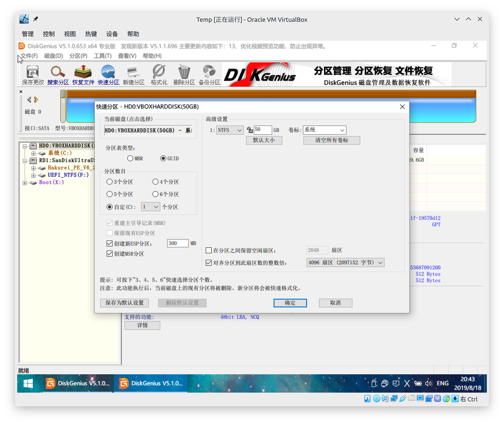This screenshot has width=504, height=424.
Task: Open the 查看(V) menu
Action: (x=127, y=56)
